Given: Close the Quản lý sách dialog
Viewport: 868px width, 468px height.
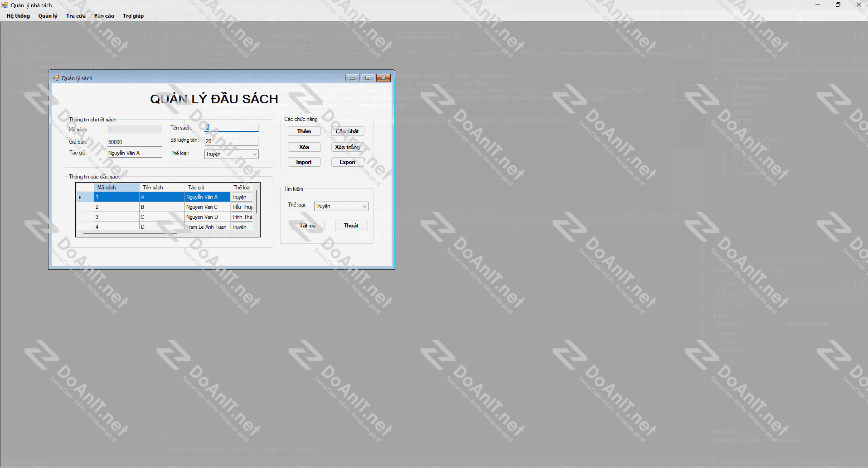Looking at the screenshot, I should click(x=383, y=78).
